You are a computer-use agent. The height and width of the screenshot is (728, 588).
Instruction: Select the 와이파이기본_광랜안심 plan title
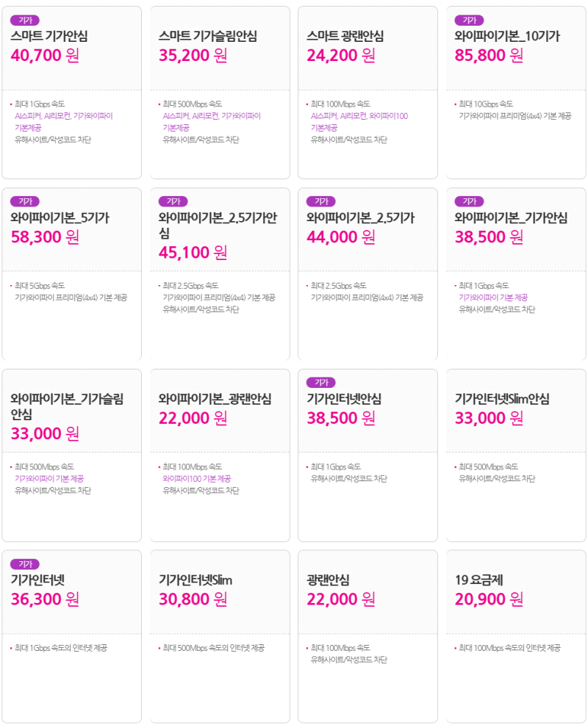(x=215, y=398)
